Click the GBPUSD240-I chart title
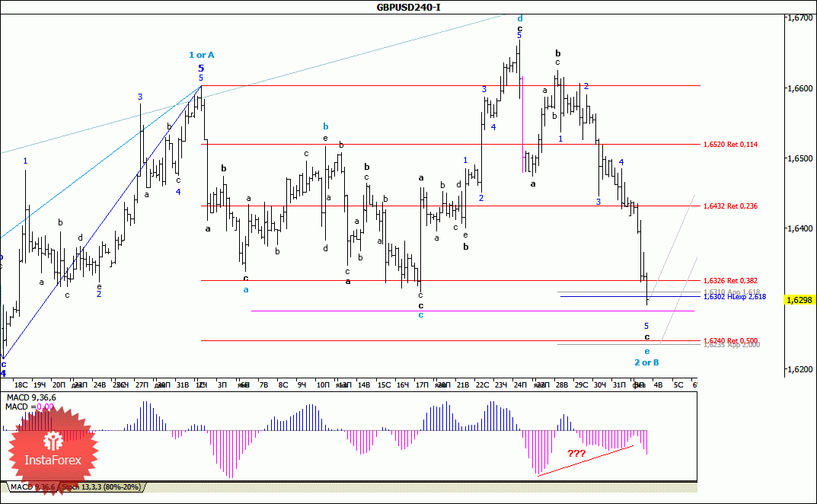817x504 pixels. coord(408,8)
